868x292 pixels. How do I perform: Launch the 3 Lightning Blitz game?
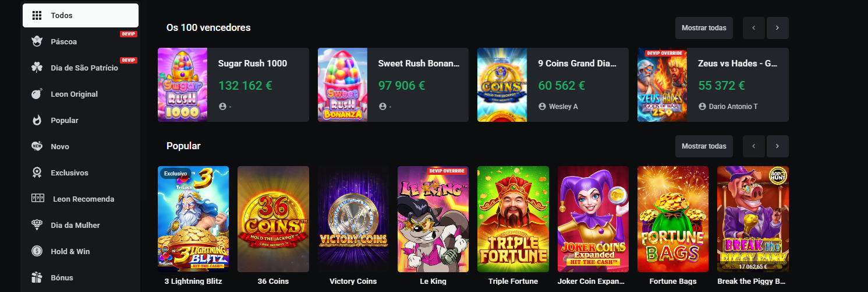pyautogui.click(x=193, y=219)
